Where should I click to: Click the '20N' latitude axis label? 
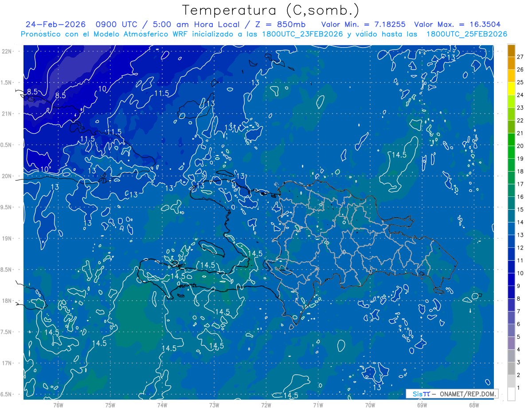(7, 176)
